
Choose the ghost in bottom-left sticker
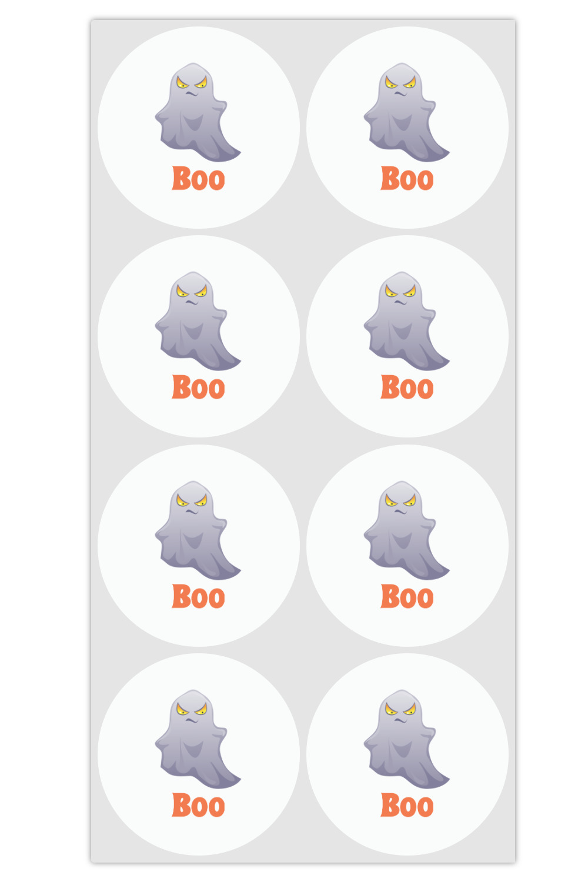pos(197,739)
